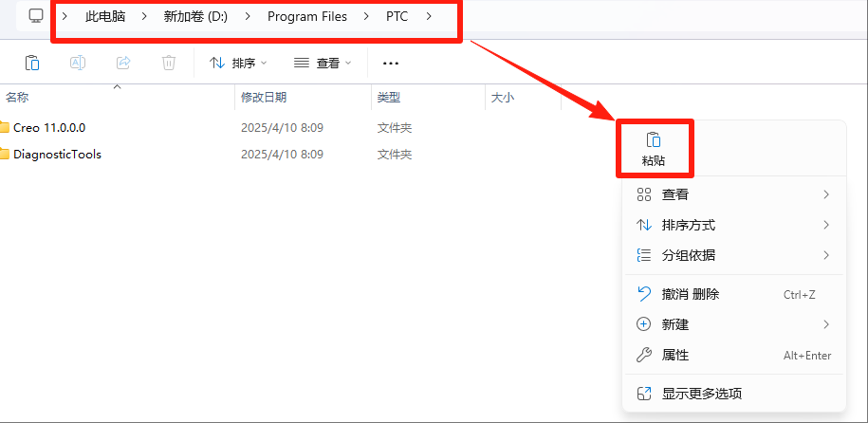Viewport: 868px width, 423px height.
Task: Expand the chevron after PTC in the breadcrumb
Action: point(429,17)
